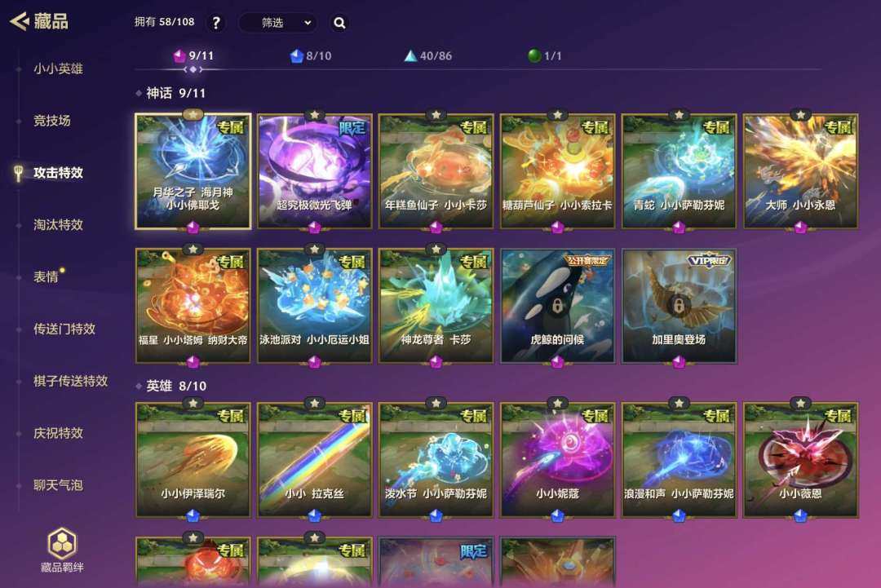Select the green orb 1/1 rarity filter
This screenshot has width=881, height=588.
tap(544, 55)
